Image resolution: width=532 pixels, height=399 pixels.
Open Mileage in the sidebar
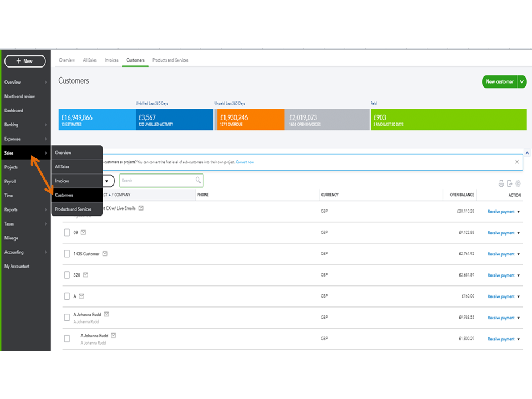click(x=11, y=238)
